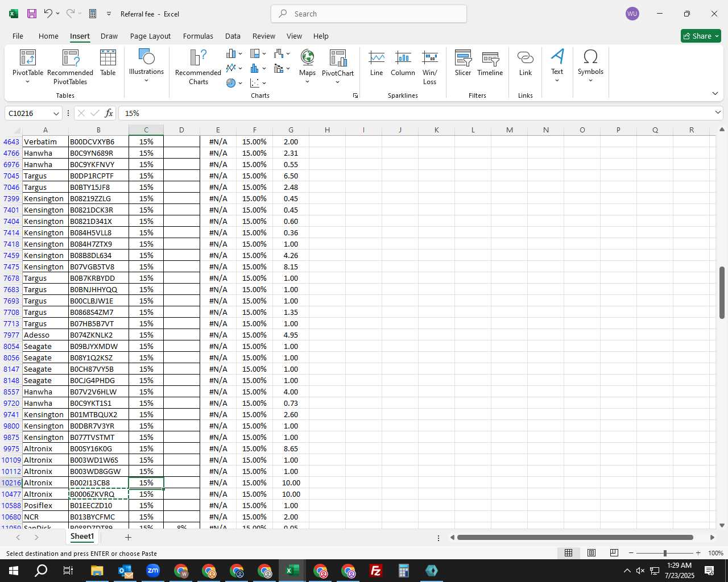Viewport: 728px width, 582px height.
Task: Insert a column or bar chart
Action: point(234,54)
